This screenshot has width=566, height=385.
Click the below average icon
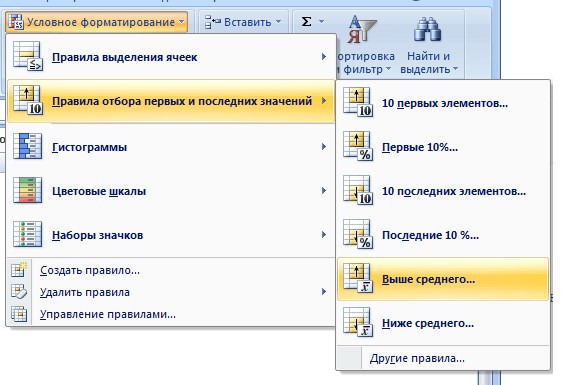[358, 323]
